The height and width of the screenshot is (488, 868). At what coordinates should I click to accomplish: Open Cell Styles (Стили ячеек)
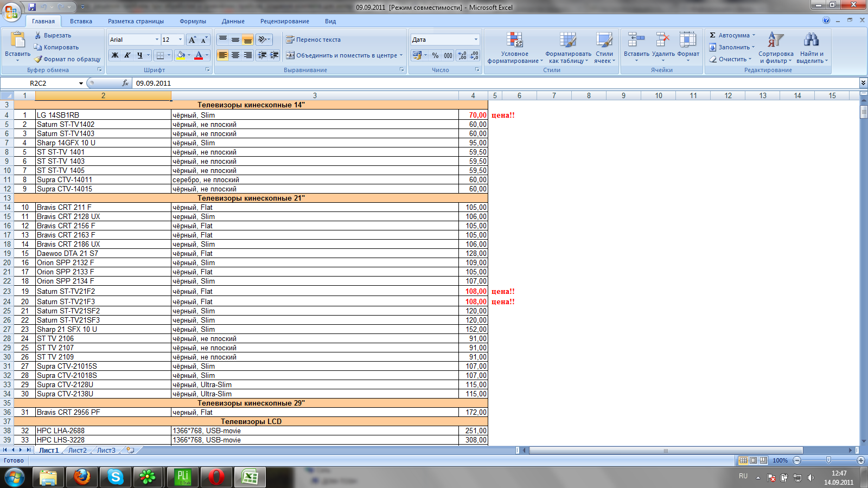click(604, 48)
